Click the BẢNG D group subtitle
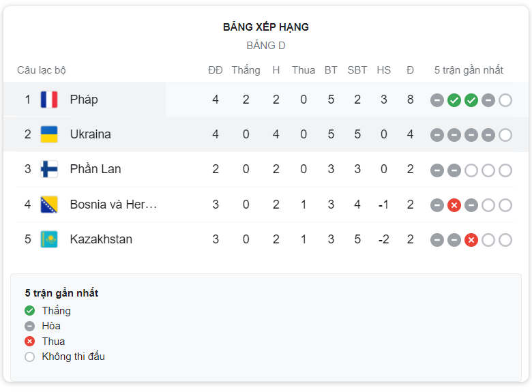 coord(266,46)
